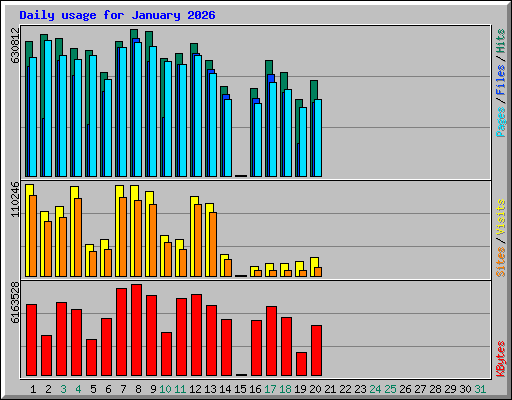Click the orange Sites bar for day 12

click(x=198, y=240)
